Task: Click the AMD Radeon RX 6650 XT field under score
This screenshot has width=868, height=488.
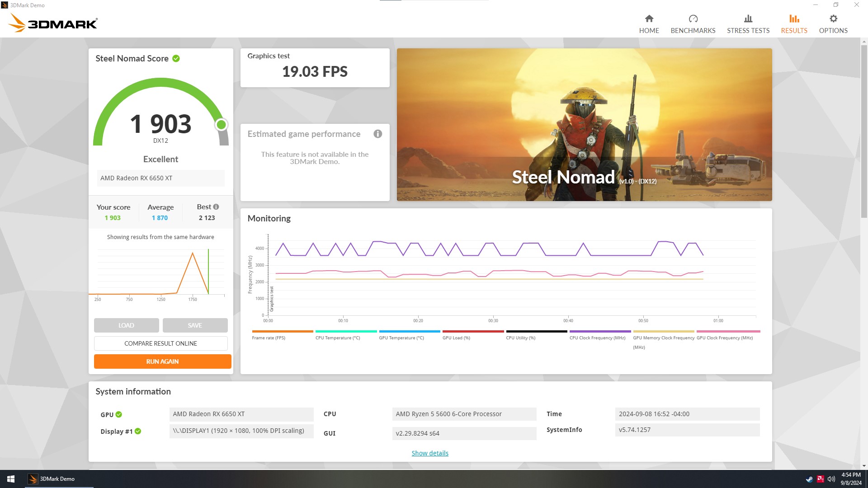Action: click(160, 178)
